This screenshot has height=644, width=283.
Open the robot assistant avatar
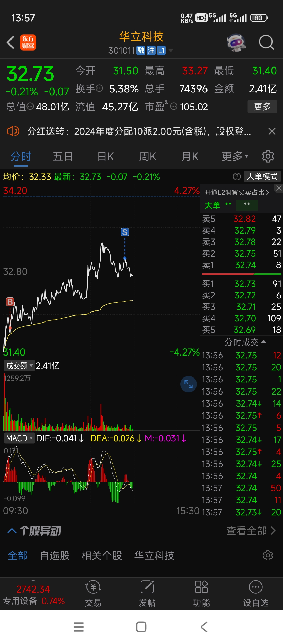pos(236,42)
